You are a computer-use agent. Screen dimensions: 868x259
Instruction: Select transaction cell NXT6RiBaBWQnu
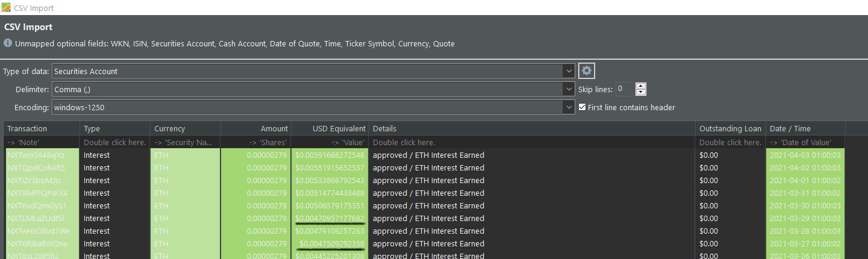pyautogui.click(x=42, y=243)
